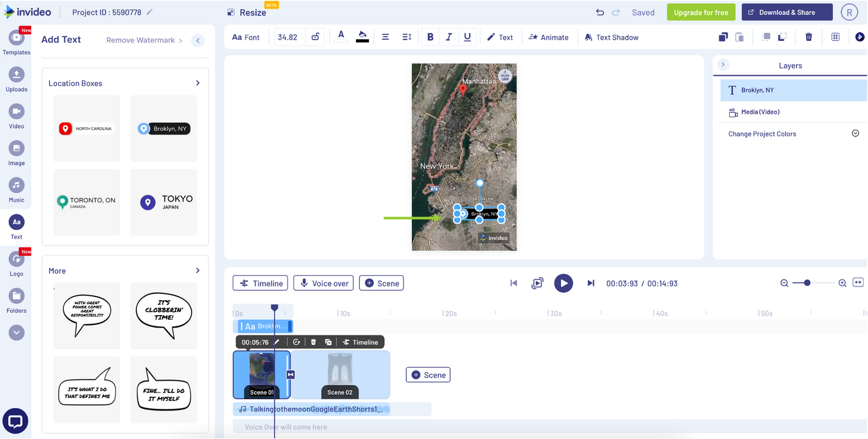This screenshot has height=439, width=868.
Task: Open the Timeline view
Action: point(260,283)
